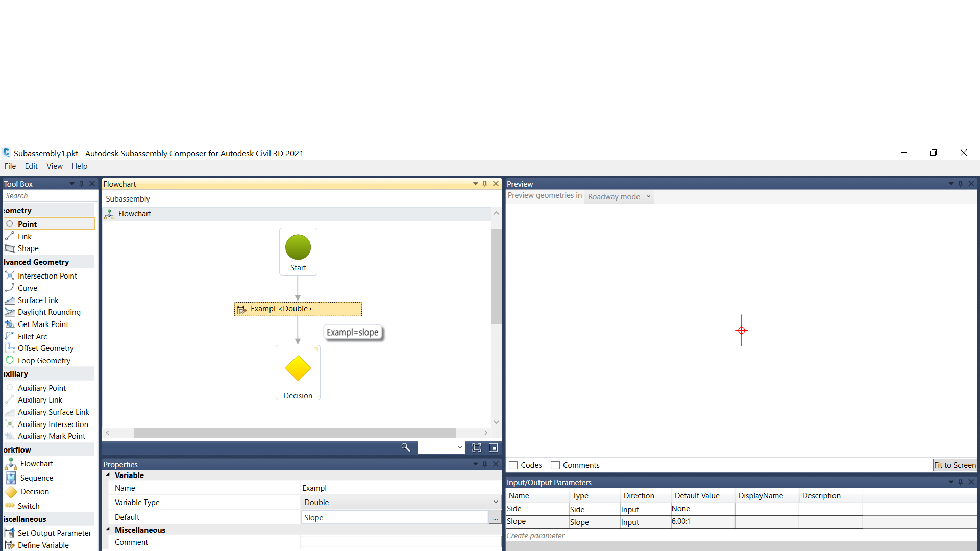Select the Decision element under Workflow
Viewport: 980px width, 551px height.
[34, 491]
